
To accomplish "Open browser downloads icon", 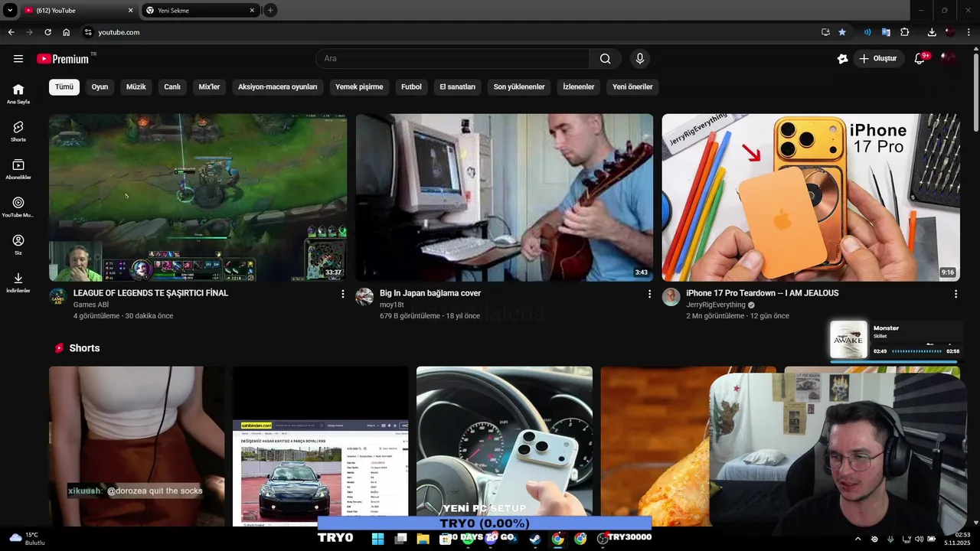I will point(932,32).
